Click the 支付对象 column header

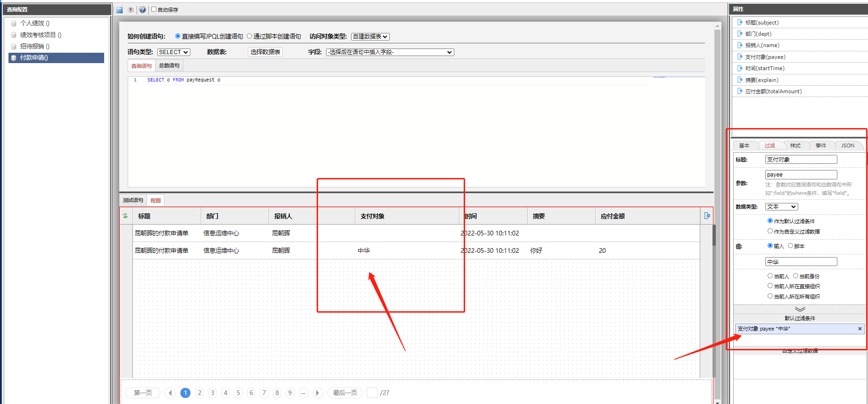[407, 216]
